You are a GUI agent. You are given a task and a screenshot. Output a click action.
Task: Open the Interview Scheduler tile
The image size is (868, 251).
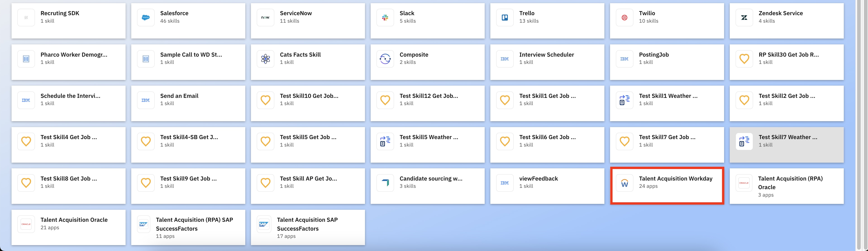click(x=547, y=62)
